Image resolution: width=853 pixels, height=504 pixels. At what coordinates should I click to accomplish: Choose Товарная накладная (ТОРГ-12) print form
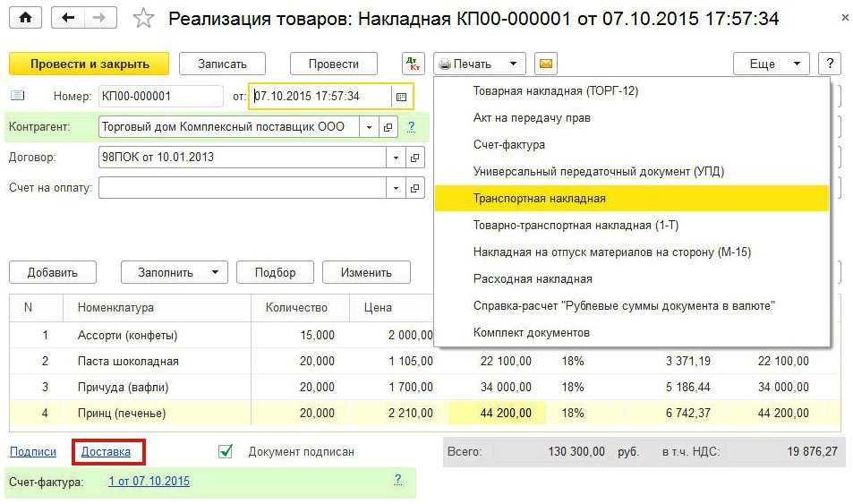pyautogui.click(x=555, y=91)
